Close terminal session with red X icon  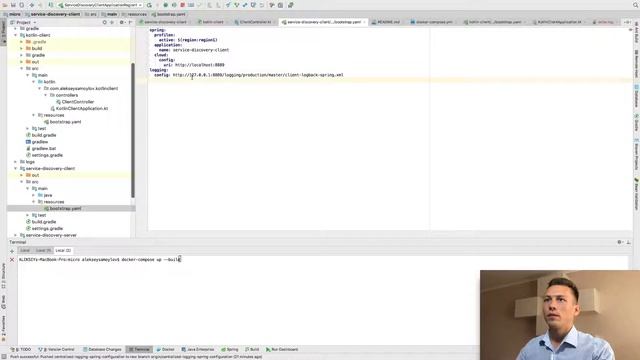[12, 260]
